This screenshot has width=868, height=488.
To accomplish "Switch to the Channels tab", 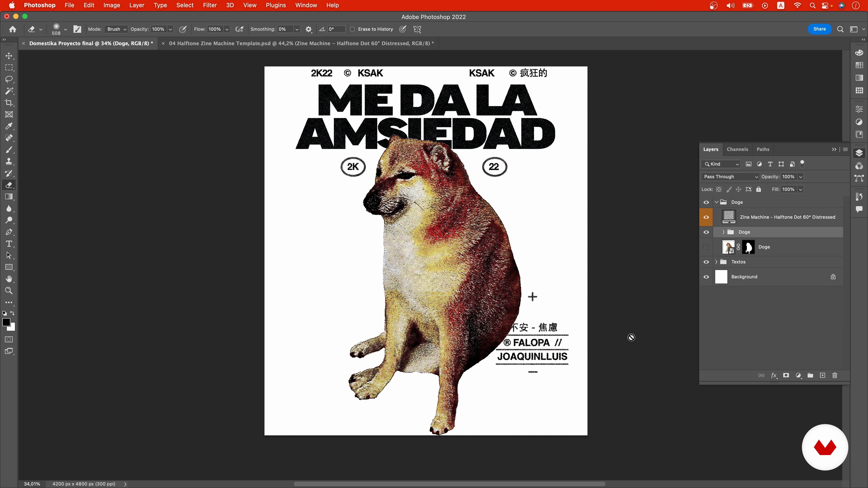I will (737, 149).
